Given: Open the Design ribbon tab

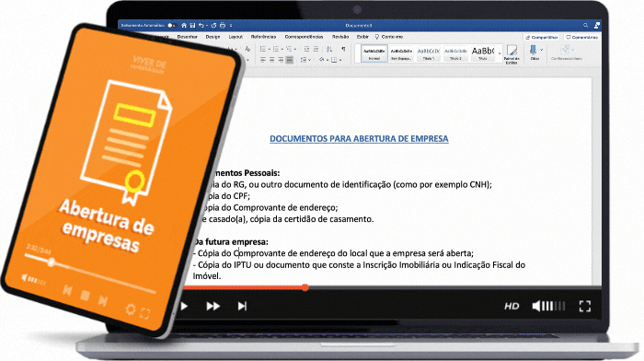Looking at the screenshot, I should 213,37.
